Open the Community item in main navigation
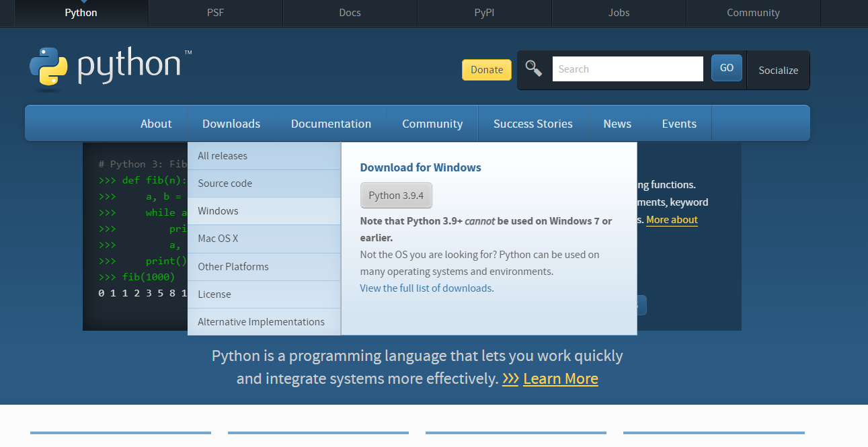 pos(432,124)
